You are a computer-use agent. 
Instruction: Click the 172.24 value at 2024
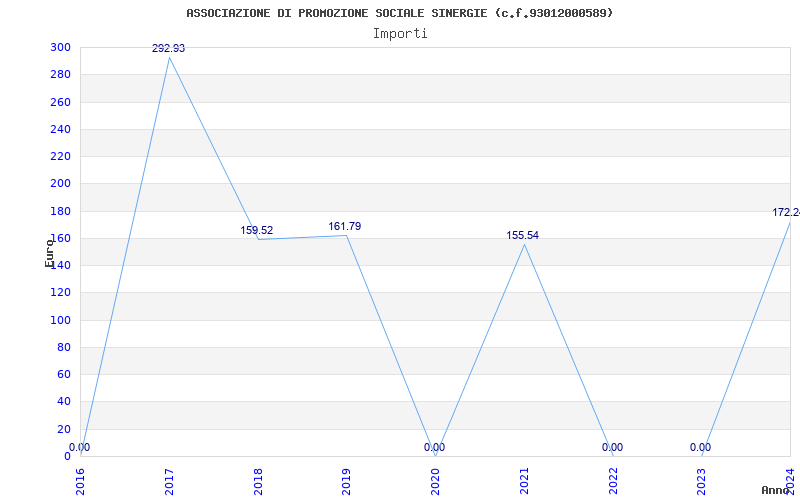(x=786, y=213)
